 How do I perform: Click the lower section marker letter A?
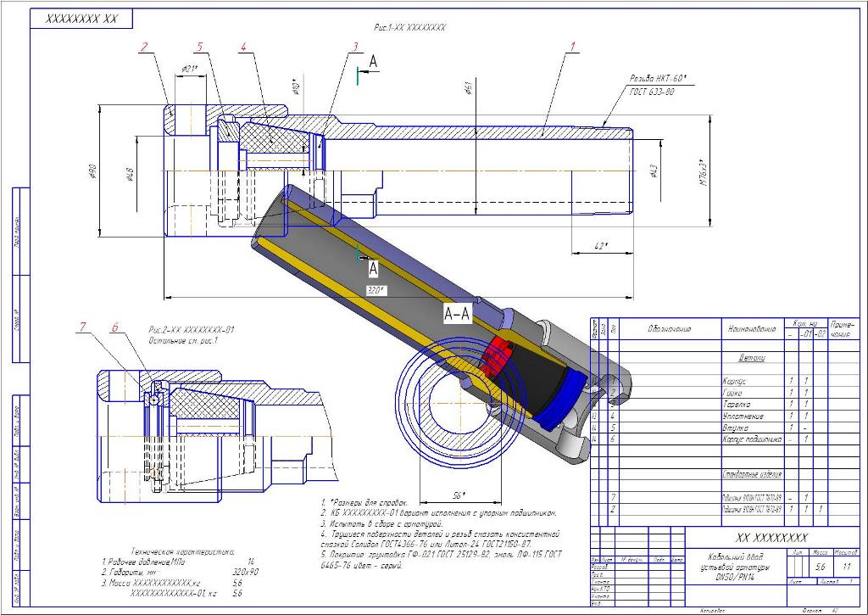pos(374,269)
